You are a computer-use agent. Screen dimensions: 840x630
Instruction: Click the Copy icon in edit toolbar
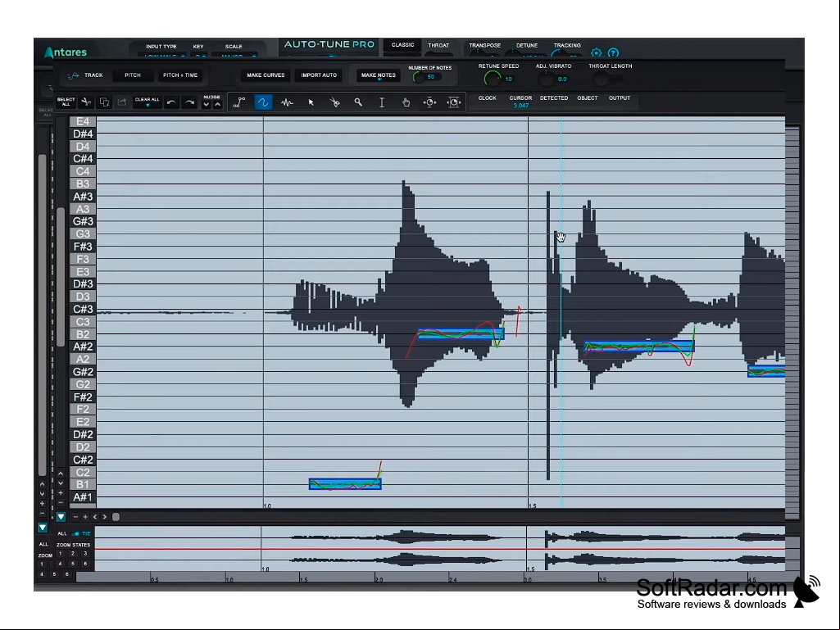tap(104, 102)
